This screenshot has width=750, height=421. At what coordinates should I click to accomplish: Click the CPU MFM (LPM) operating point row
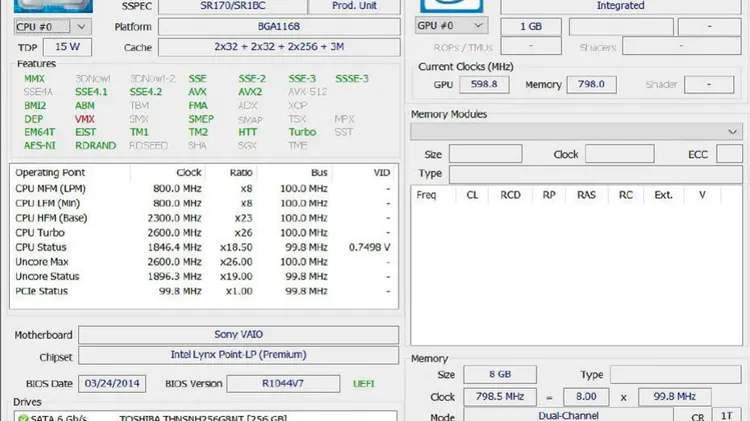point(204,188)
